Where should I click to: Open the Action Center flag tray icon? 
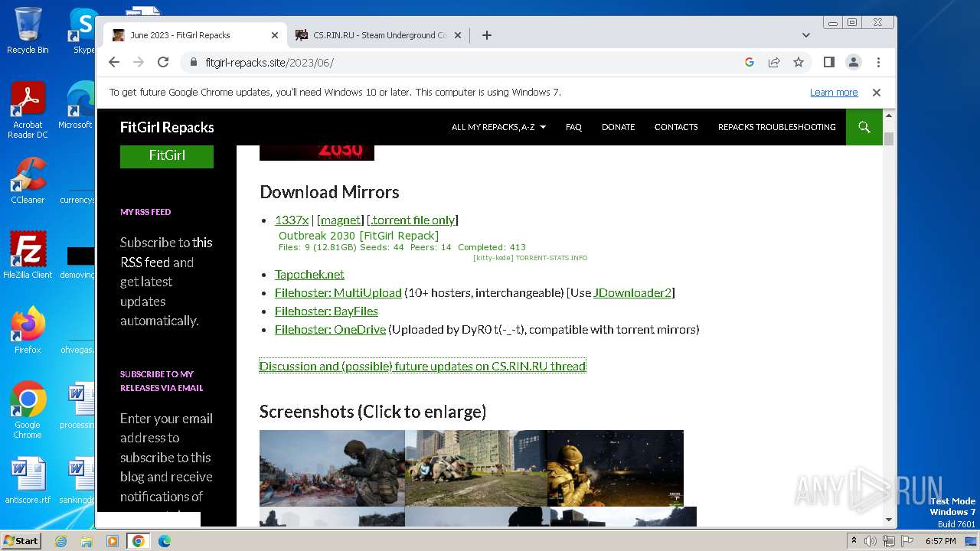click(907, 541)
